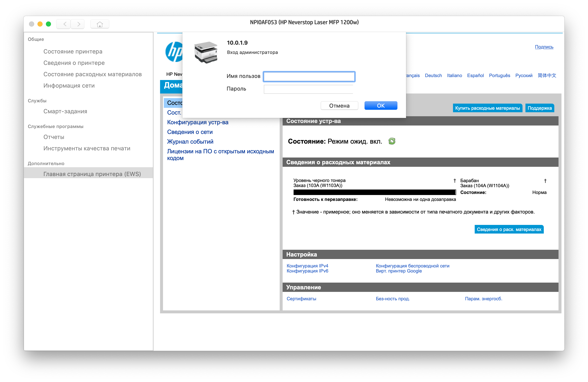Focus the username input field
This screenshot has width=588, height=382.
(x=309, y=76)
